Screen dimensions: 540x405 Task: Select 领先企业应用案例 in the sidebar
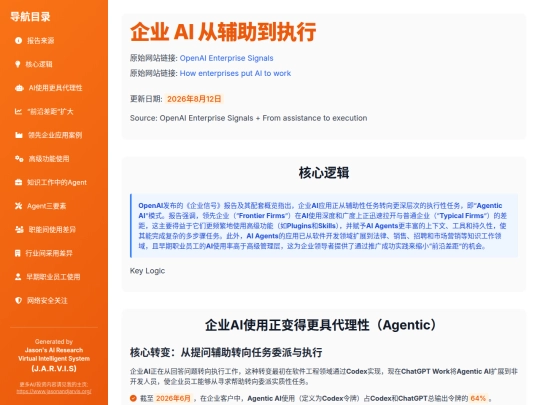(x=55, y=135)
